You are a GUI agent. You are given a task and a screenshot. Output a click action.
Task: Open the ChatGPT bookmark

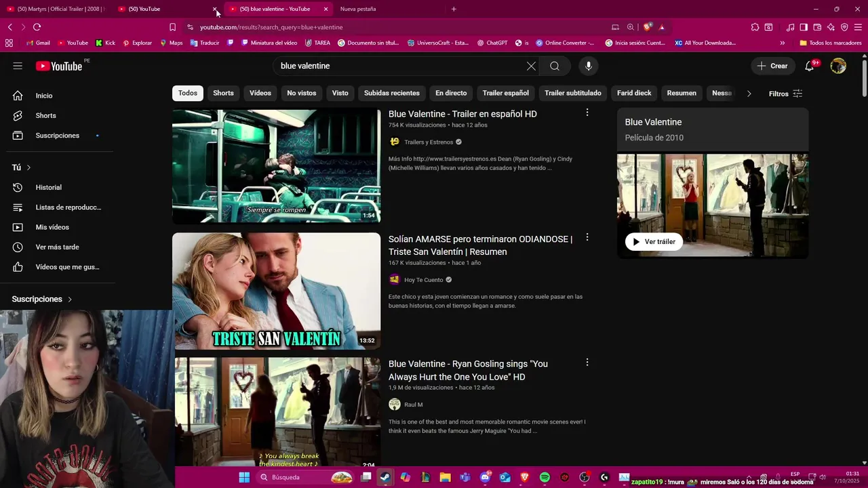pos(492,43)
